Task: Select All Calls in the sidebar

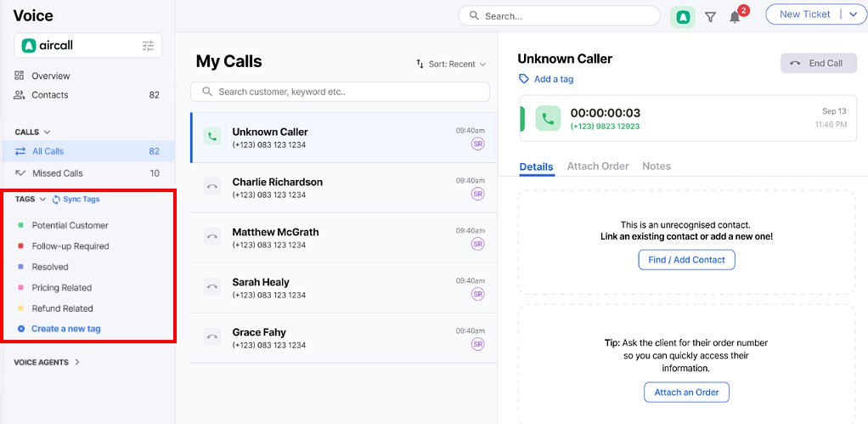Action: pyautogui.click(x=87, y=151)
